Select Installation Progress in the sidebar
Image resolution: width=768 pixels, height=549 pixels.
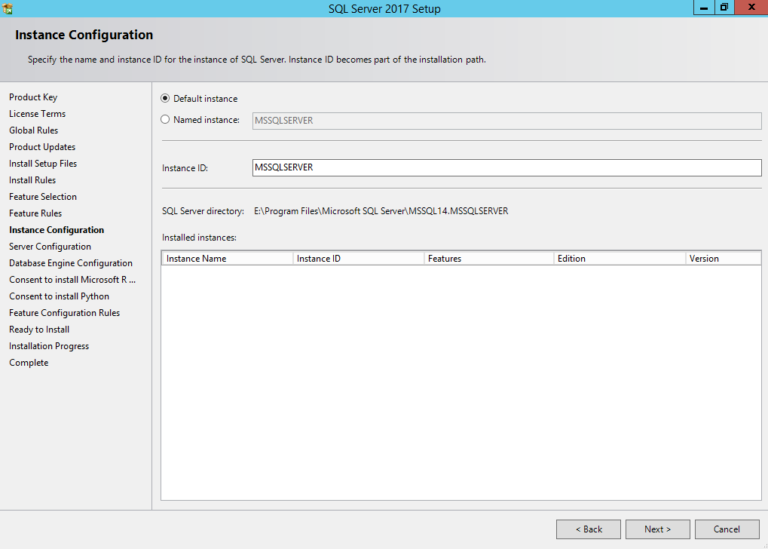coord(49,346)
